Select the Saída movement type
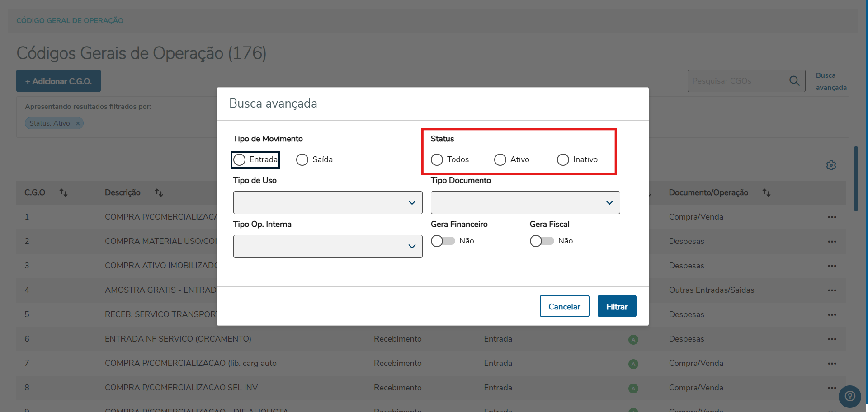 click(x=302, y=160)
